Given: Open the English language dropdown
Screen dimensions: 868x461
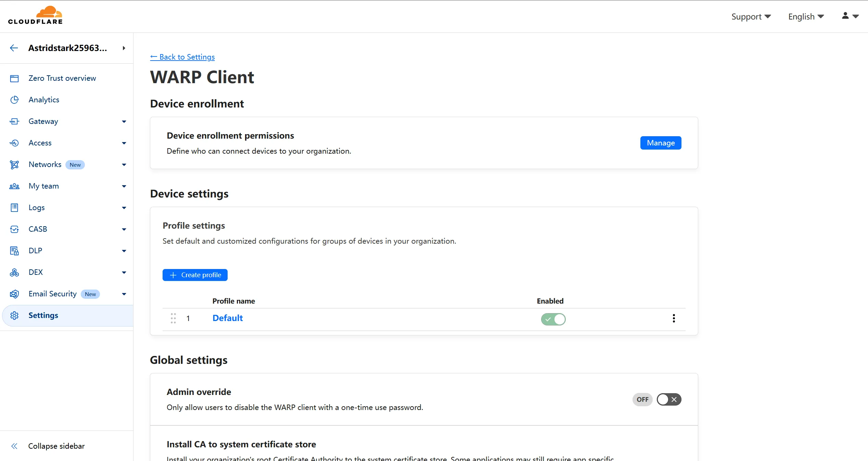Looking at the screenshot, I should [806, 16].
